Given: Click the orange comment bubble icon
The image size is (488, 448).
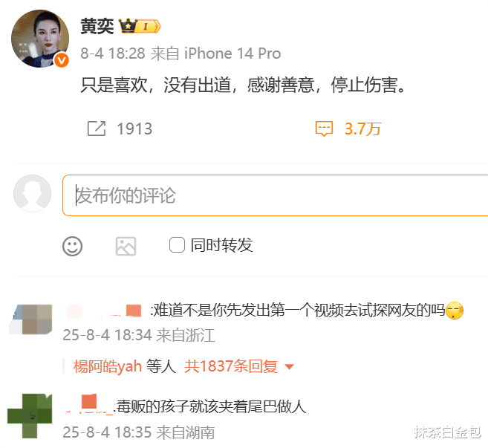Looking at the screenshot, I should [324, 129].
